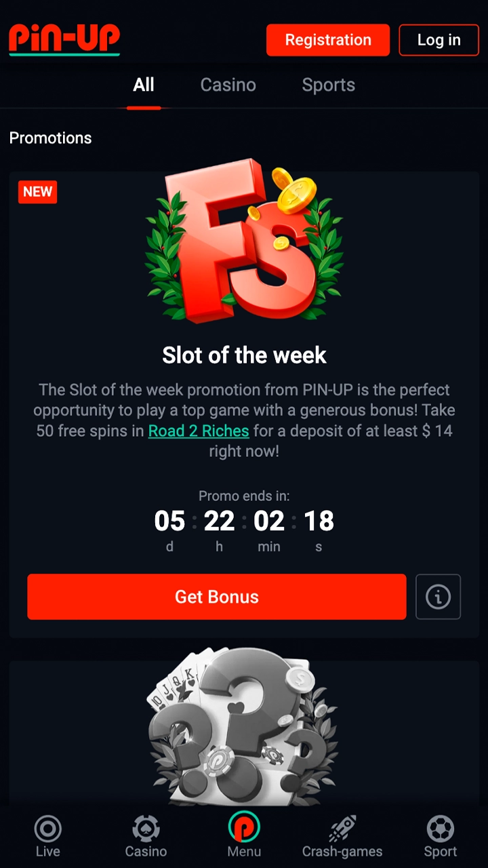This screenshot has height=868, width=488.
Task: Tap the central Pin-Up Menu icon
Action: pos(244,827)
